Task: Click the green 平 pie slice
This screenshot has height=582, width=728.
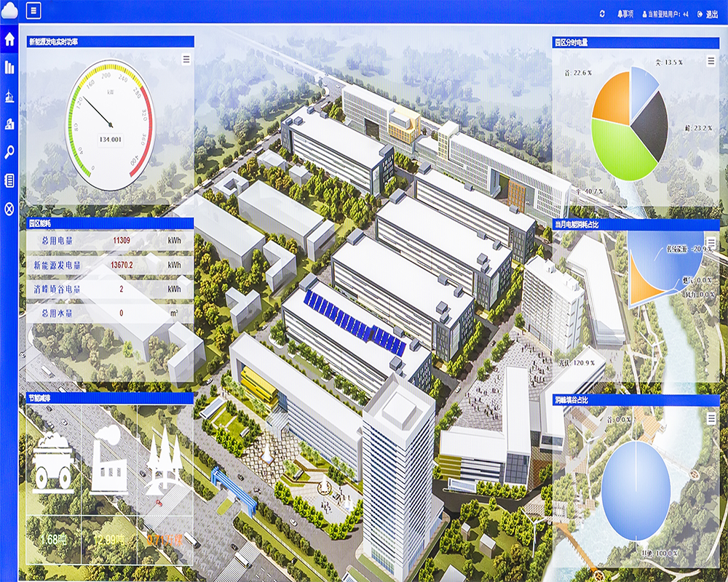Action: tap(622, 151)
